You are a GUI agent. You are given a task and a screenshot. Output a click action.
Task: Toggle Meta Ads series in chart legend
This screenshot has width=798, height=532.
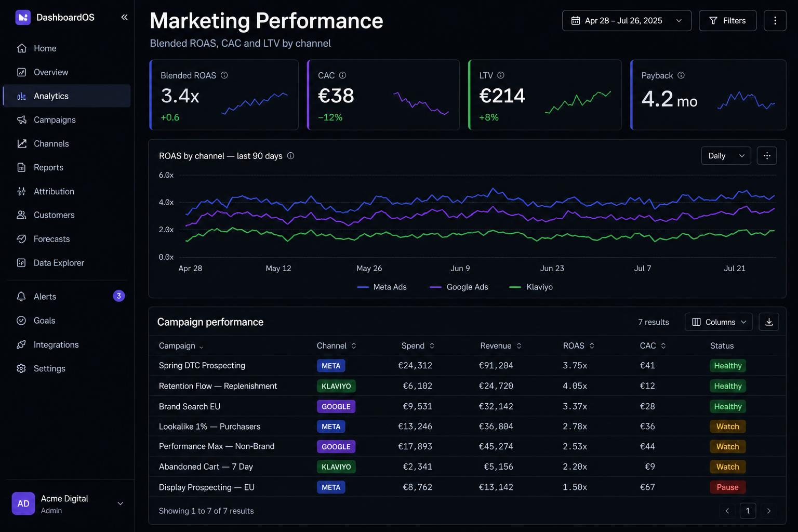point(382,287)
